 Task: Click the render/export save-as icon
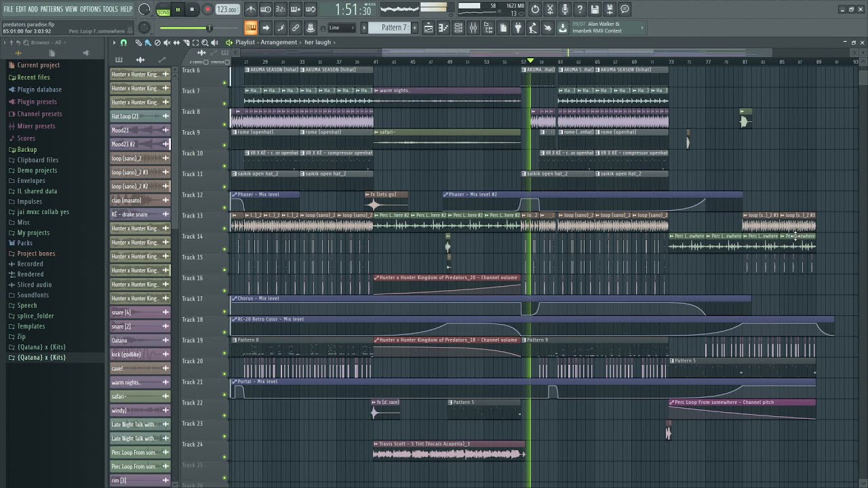point(610,9)
